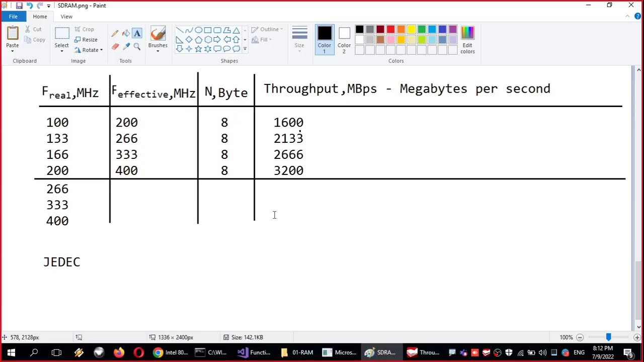Collapse the ribbon with the chevron
Image resolution: width=644 pixels, height=362 pixels.
click(628, 17)
